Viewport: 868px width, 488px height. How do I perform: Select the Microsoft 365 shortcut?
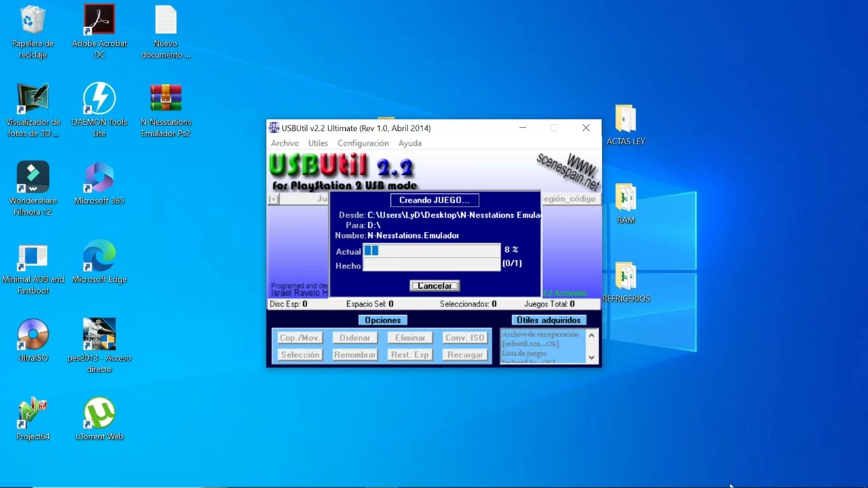(x=100, y=184)
